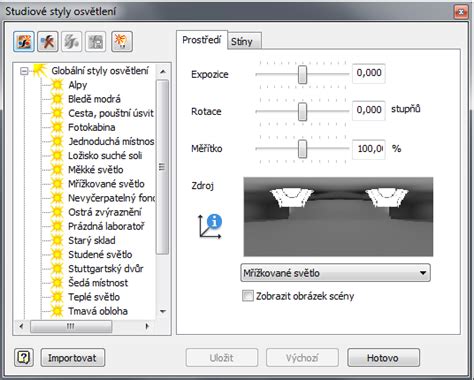Switch to the Prostředí tab
This screenshot has width=474, height=380.
pyautogui.click(x=202, y=40)
